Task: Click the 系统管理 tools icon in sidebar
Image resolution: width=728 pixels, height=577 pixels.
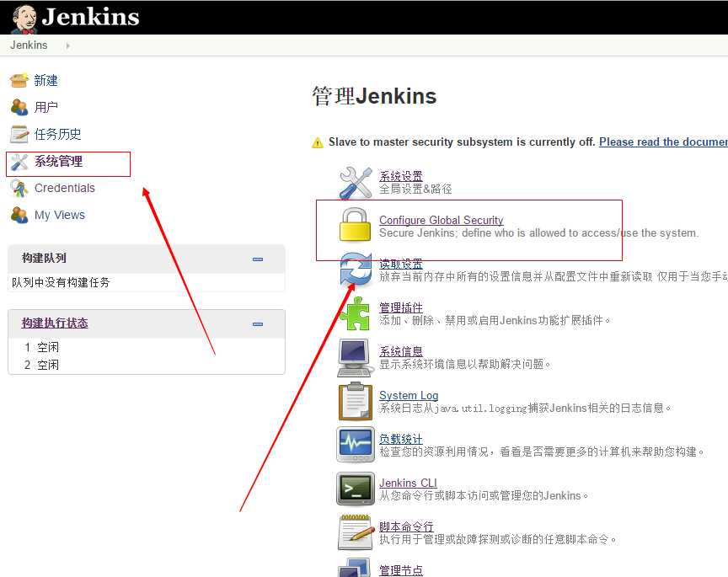Action: (x=19, y=162)
